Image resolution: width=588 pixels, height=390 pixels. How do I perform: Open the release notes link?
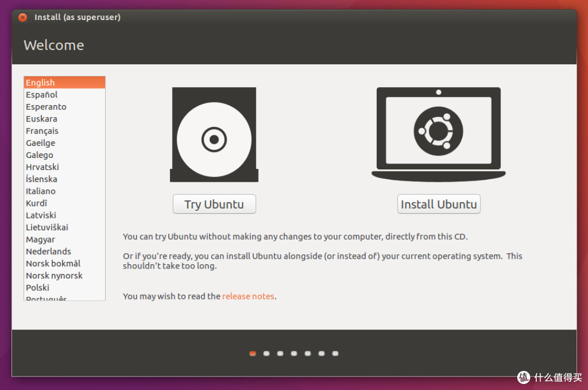pyautogui.click(x=248, y=296)
